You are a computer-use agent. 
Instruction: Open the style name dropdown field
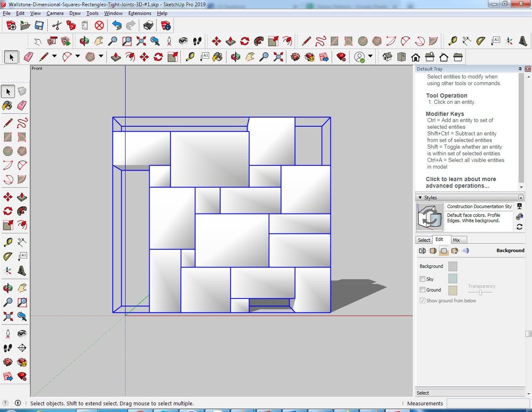pos(479,206)
